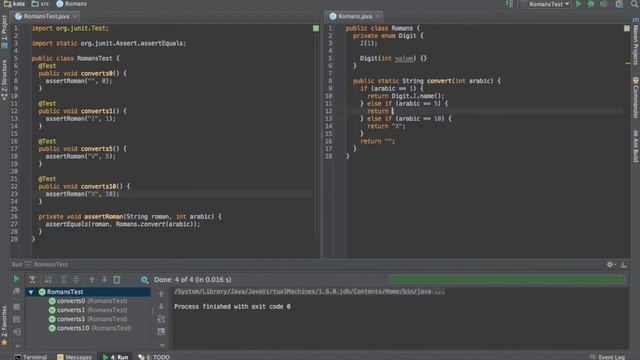Open the 2: Favorites side tool window
Viewport: 640px width, 360px height.
(x=4, y=325)
